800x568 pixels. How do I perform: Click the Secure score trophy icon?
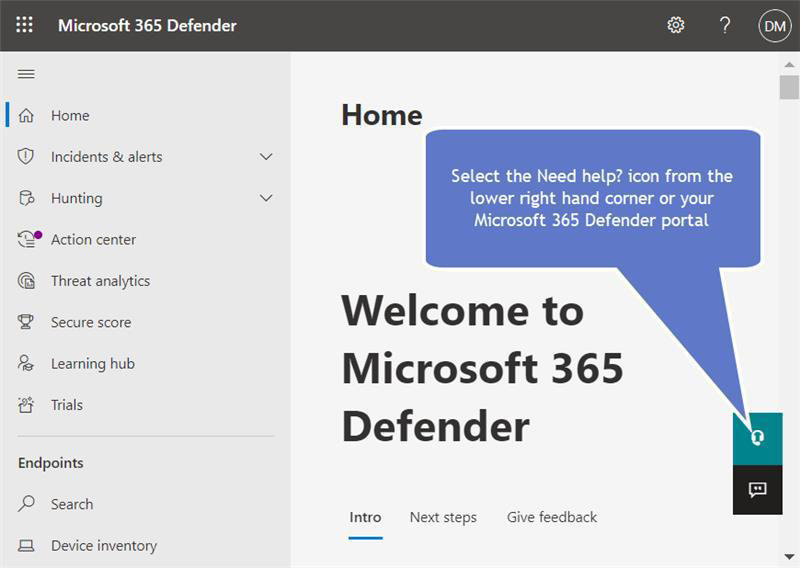click(26, 322)
